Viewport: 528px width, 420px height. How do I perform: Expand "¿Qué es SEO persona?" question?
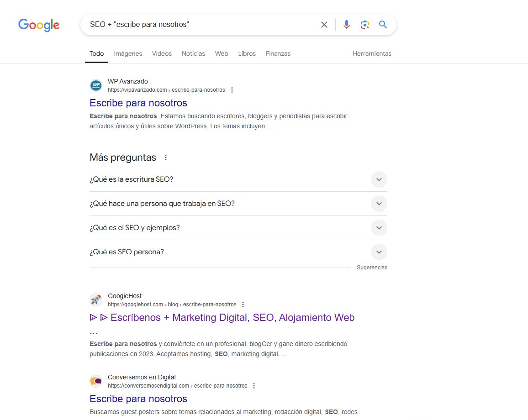click(238, 252)
